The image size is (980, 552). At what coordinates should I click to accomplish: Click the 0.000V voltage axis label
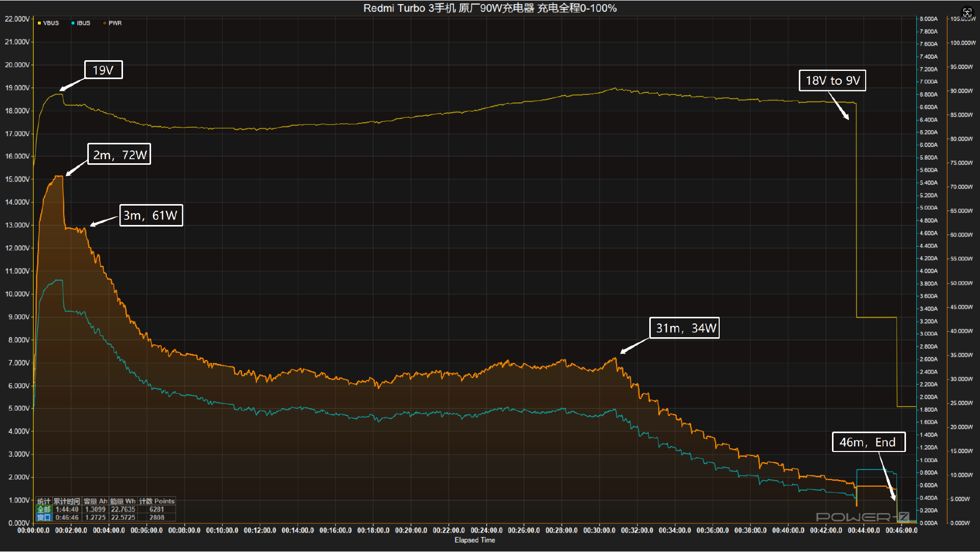click(x=19, y=523)
